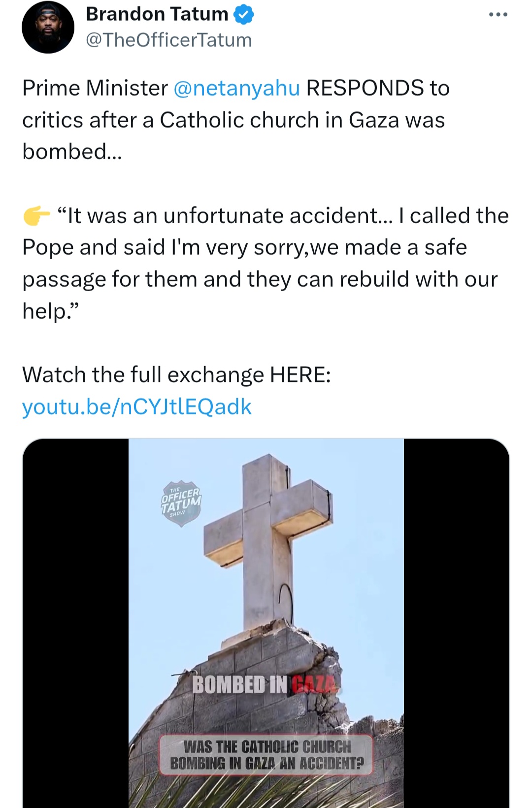Open the youtu.be/nCYJtlEQadk link

click(136, 407)
